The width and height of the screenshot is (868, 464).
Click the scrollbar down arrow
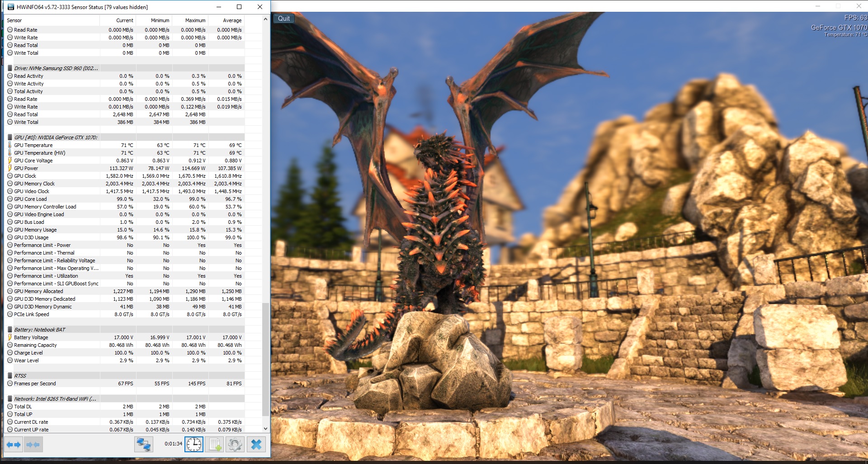265,429
